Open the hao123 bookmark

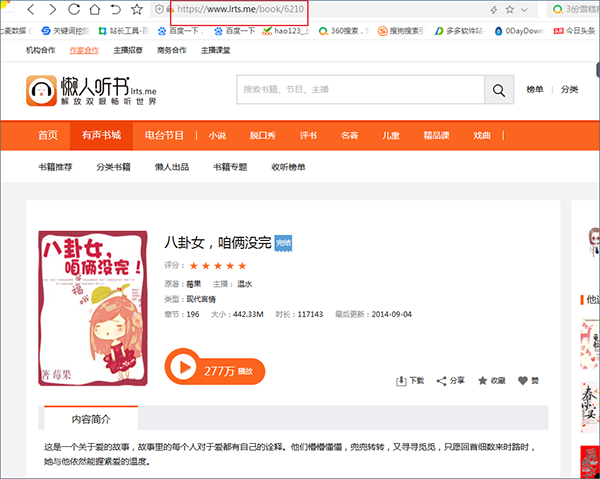point(286,31)
